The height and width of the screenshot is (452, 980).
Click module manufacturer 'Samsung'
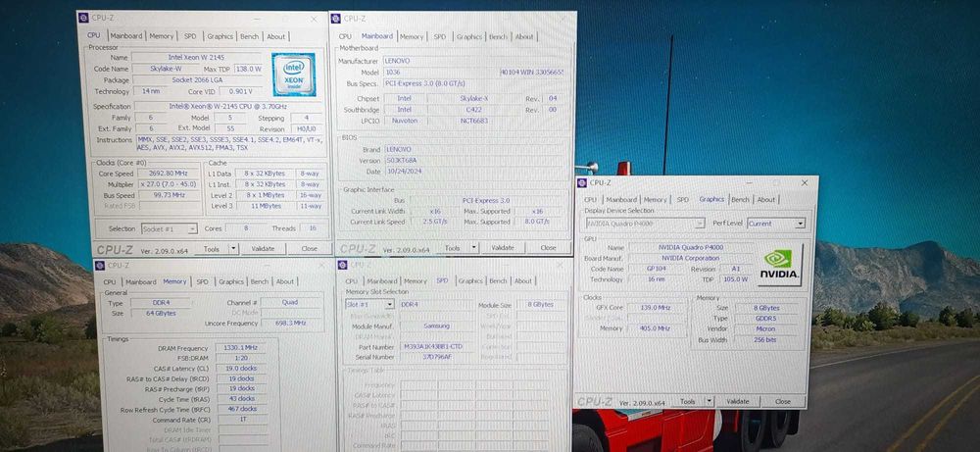coord(437,326)
